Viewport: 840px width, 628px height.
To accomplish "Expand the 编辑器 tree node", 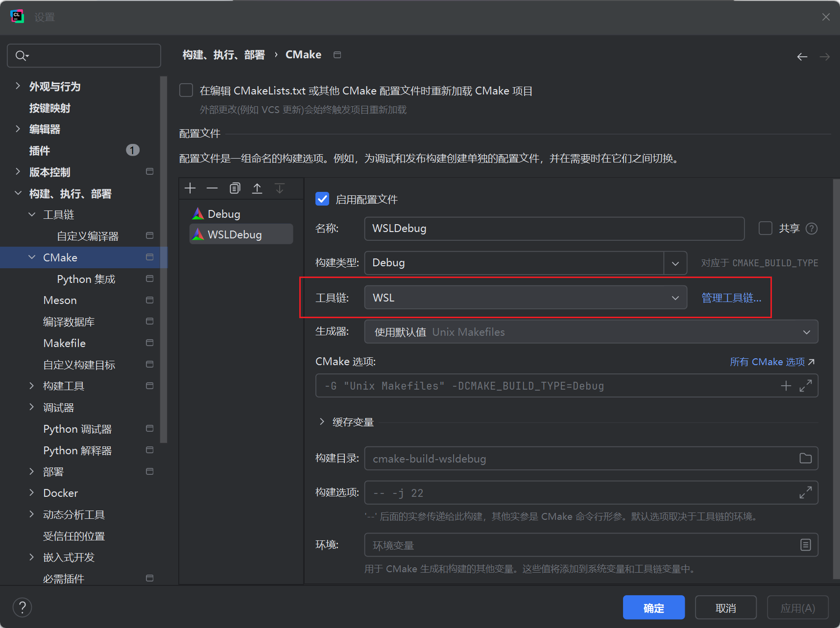I will point(18,129).
